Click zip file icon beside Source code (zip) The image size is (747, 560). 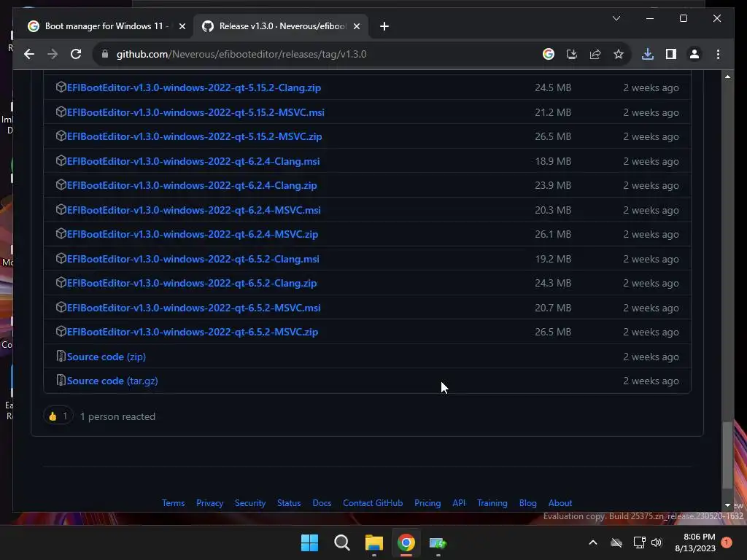[61, 356]
